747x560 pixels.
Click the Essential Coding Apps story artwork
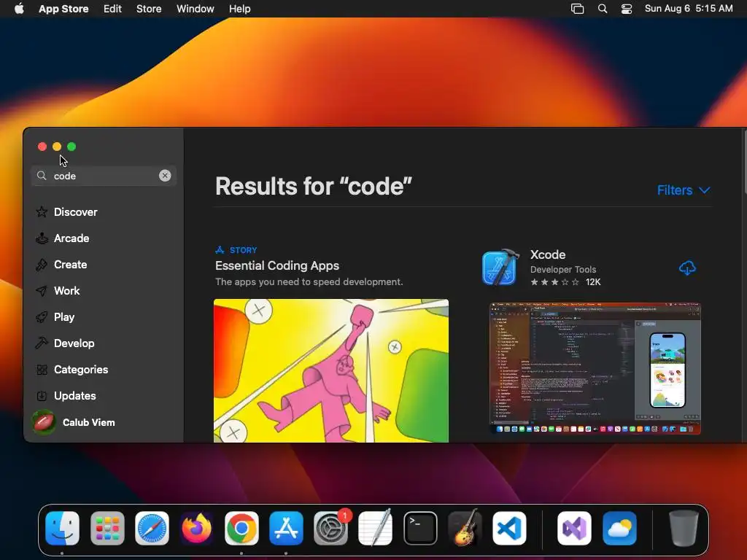[x=331, y=370]
